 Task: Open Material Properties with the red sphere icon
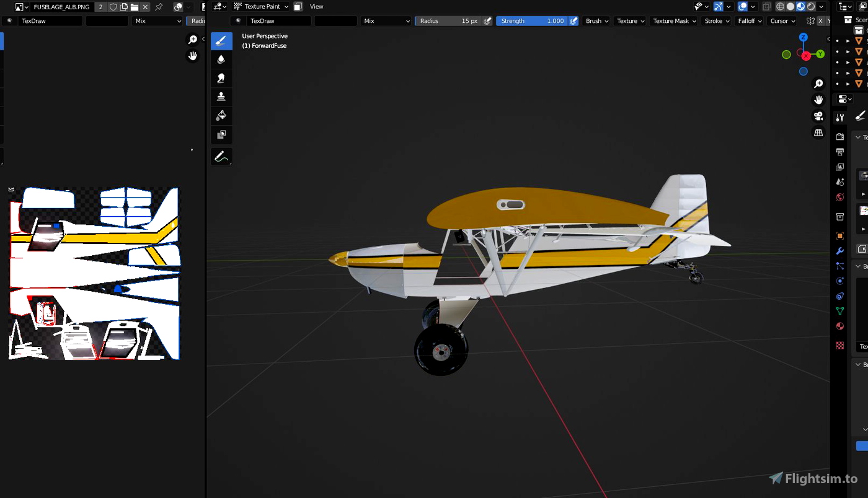pos(839,326)
